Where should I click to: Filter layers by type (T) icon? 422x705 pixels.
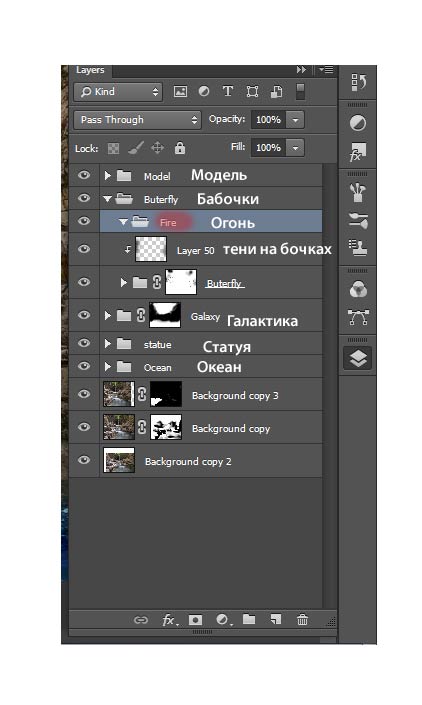click(x=228, y=91)
